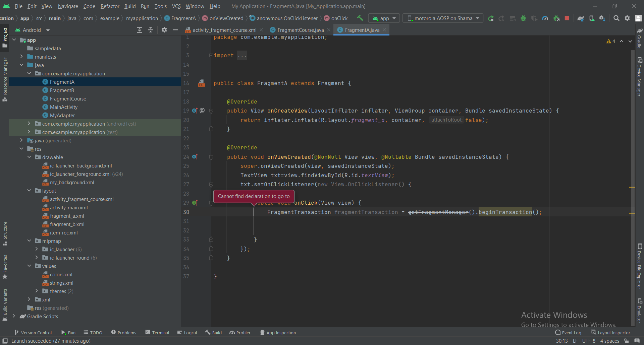The height and width of the screenshot is (345, 644).
Task: Expand the ic_launcher_round mipmap folder
Action: pos(37,258)
